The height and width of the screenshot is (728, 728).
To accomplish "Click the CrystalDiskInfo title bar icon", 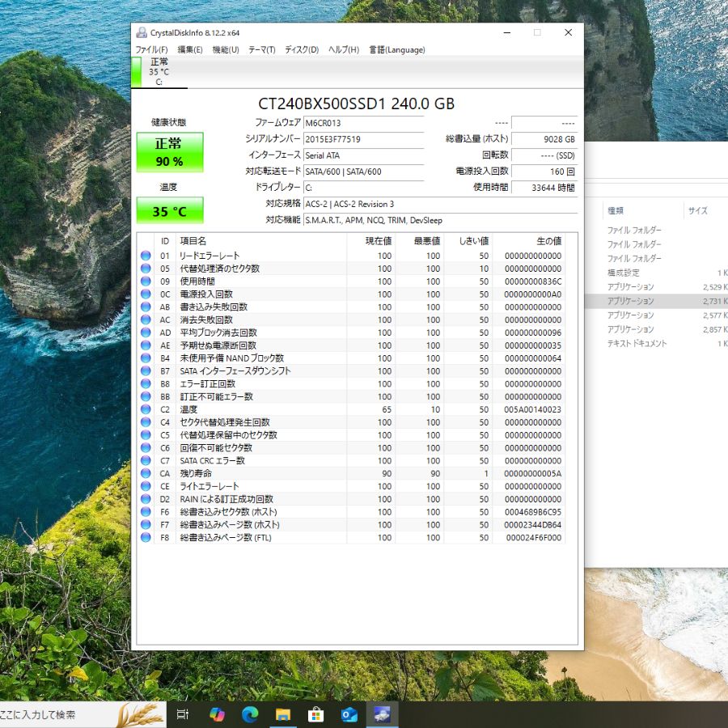I will 142,32.
